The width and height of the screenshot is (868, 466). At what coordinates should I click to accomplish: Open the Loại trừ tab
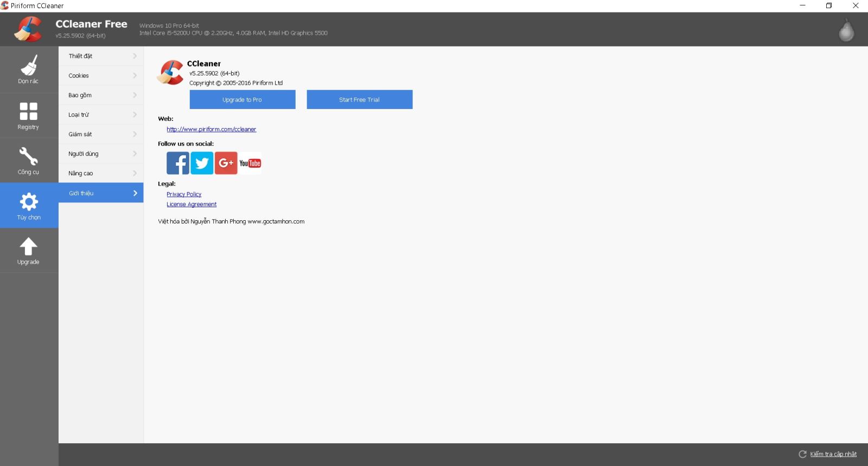coord(101,114)
